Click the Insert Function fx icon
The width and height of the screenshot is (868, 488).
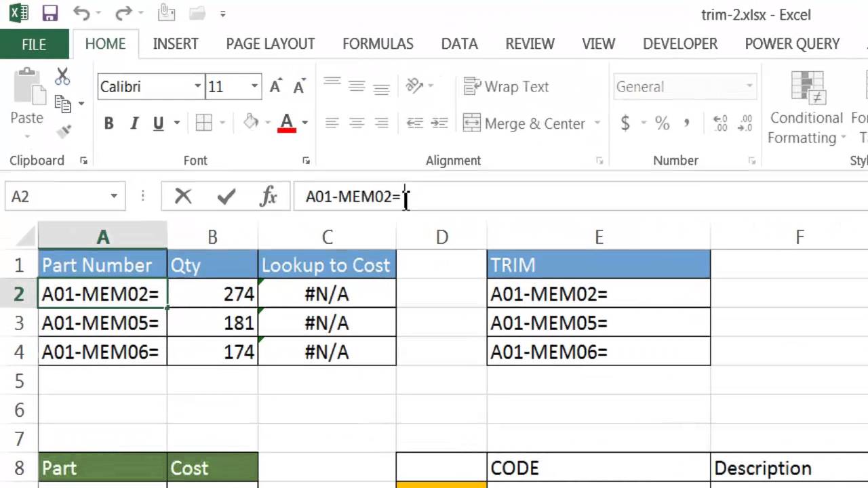coord(269,197)
